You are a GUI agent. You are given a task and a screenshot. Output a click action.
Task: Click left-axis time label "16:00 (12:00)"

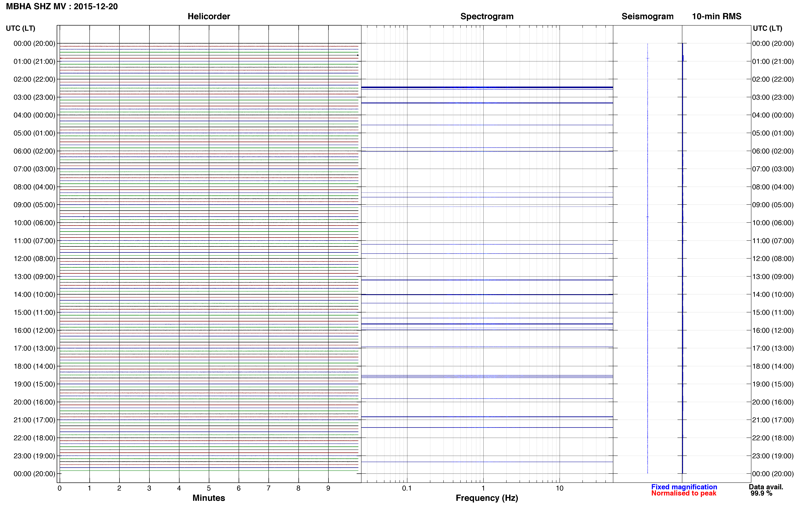point(34,330)
